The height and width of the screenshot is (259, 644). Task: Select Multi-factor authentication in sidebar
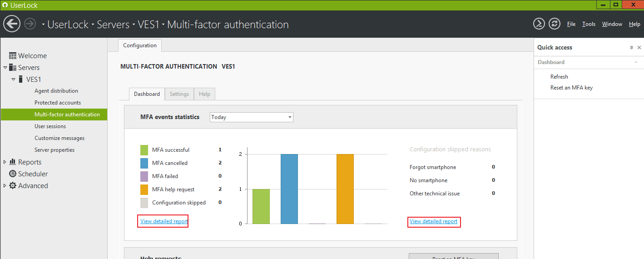tap(54, 115)
